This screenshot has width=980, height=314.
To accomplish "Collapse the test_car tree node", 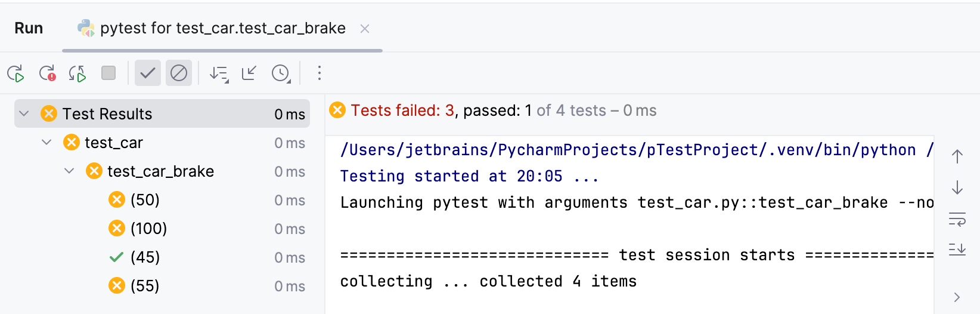I will point(46,142).
